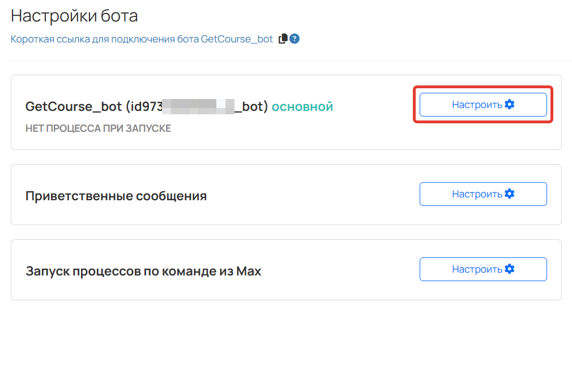
Task: Click the highlighted Настроить button for GetCourse_bot
Action: pos(483,104)
